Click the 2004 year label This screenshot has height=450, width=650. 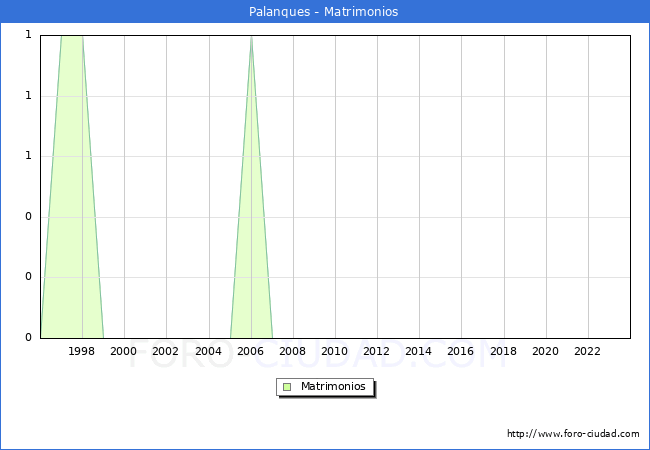208,351
